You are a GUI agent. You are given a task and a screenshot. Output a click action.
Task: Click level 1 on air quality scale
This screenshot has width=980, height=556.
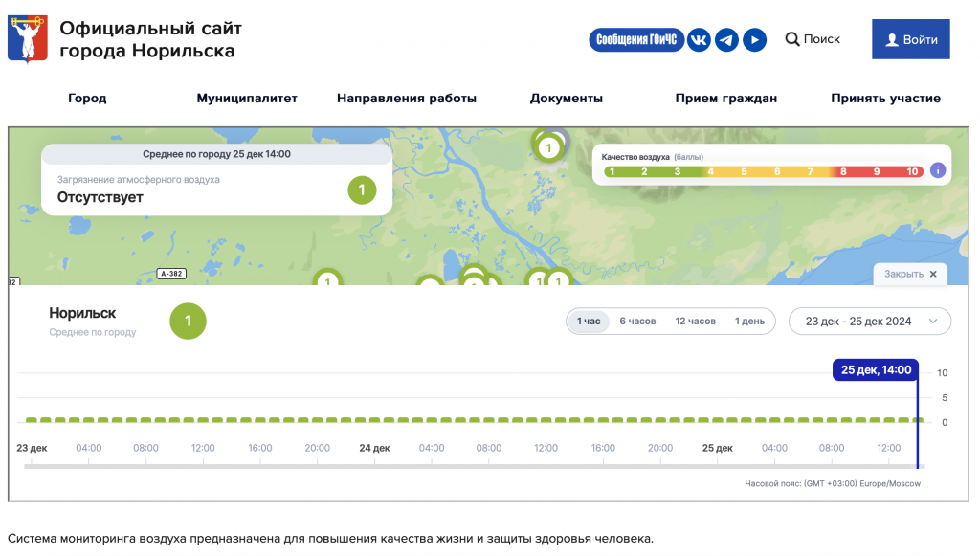point(612,171)
